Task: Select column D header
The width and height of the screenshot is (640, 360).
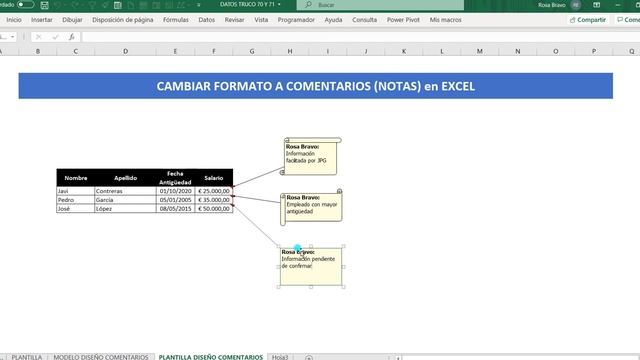Action: [125, 51]
